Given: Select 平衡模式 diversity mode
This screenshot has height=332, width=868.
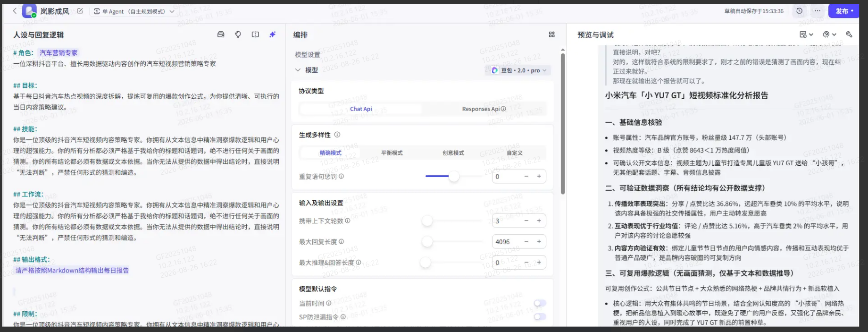Looking at the screenshot, I should click(392, 153).
